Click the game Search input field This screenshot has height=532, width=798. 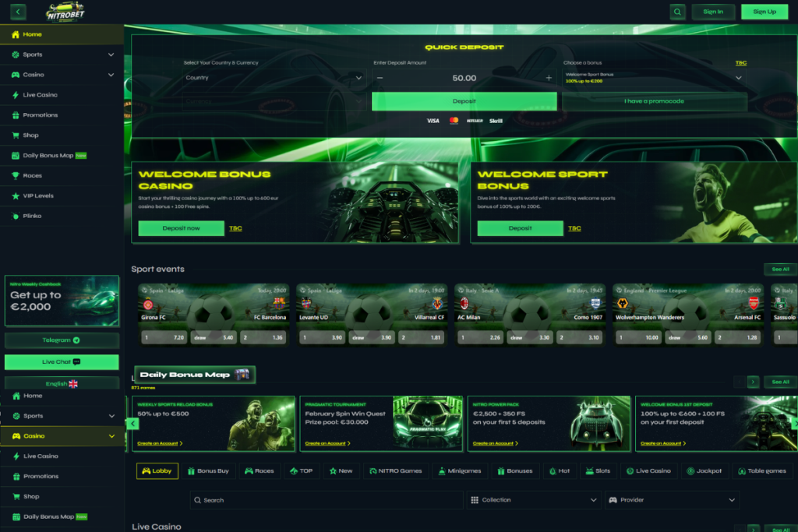(x=327, y=500)
